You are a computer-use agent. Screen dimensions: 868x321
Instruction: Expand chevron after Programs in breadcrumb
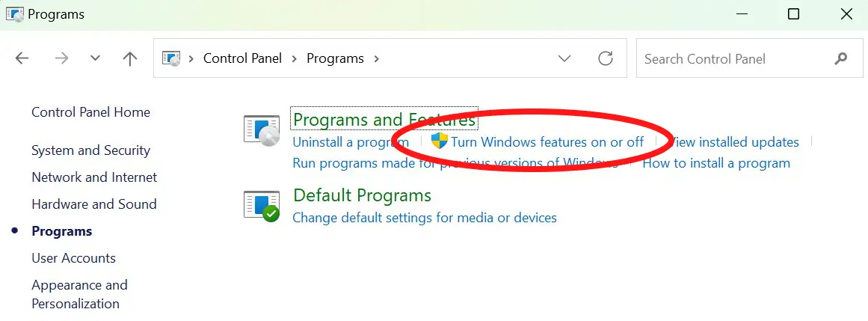pyautogui.click(x=376, y=58)
